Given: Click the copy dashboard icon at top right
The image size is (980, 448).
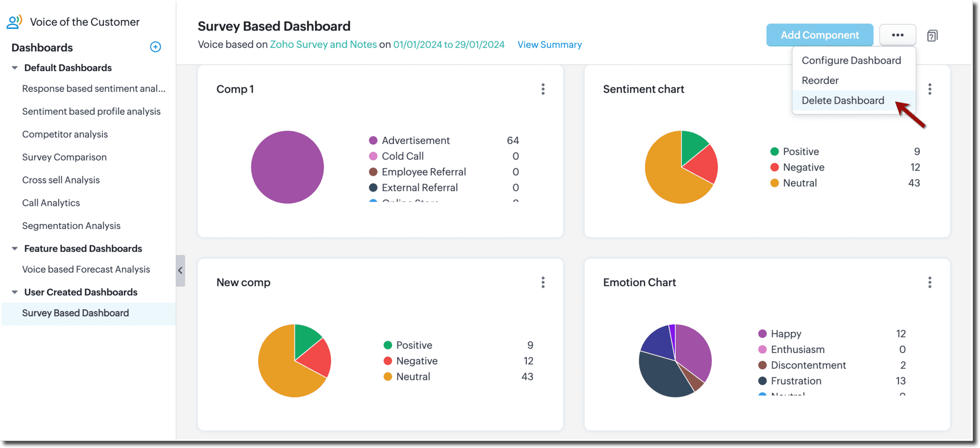Looking at the screenshot, I should point(932,36).
